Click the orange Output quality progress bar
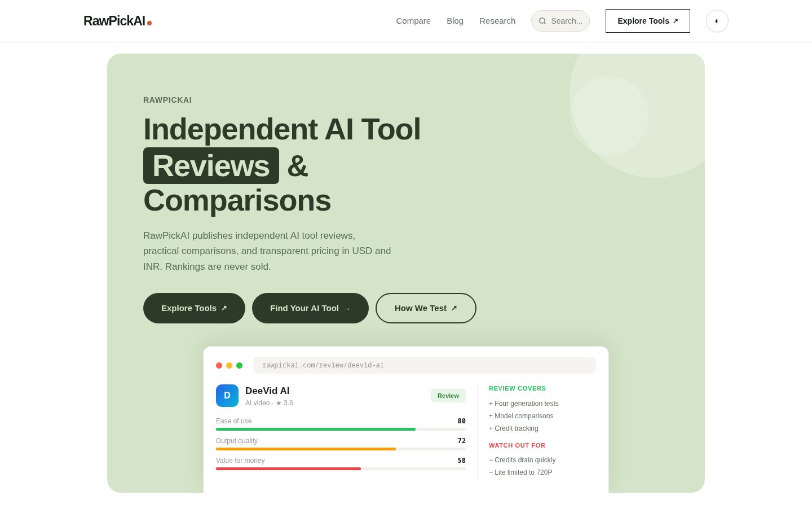The height and width of the screenshot is (508, 812). pyautogui.click(x=306, y=449)
